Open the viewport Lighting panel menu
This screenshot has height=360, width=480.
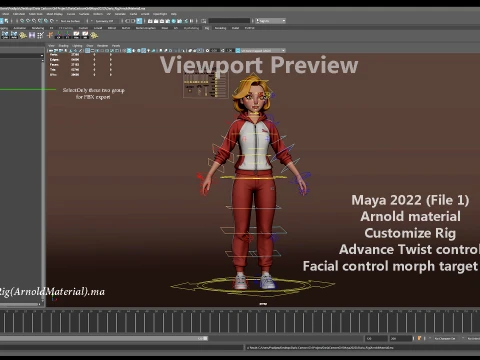click(77, 46)
